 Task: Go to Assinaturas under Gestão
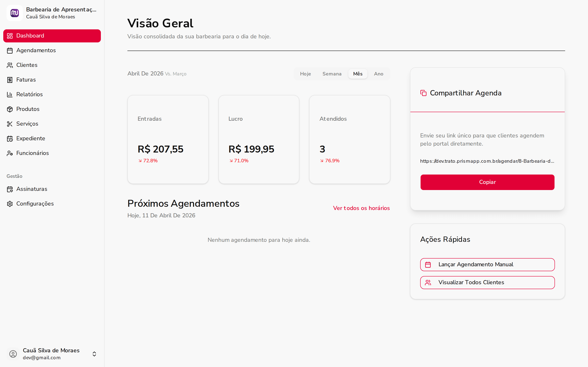(32, 189)
